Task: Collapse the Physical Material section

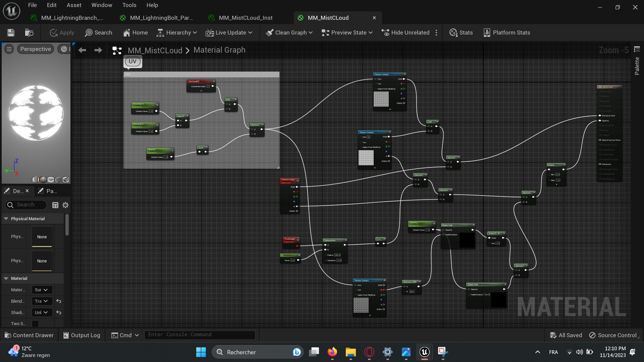Action: coord(6,219)
